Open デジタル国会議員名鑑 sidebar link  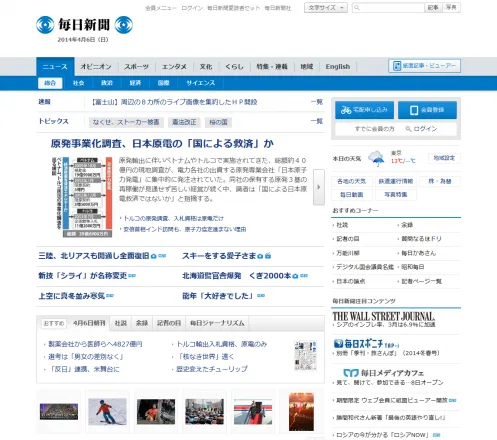(x=365, y=267)
